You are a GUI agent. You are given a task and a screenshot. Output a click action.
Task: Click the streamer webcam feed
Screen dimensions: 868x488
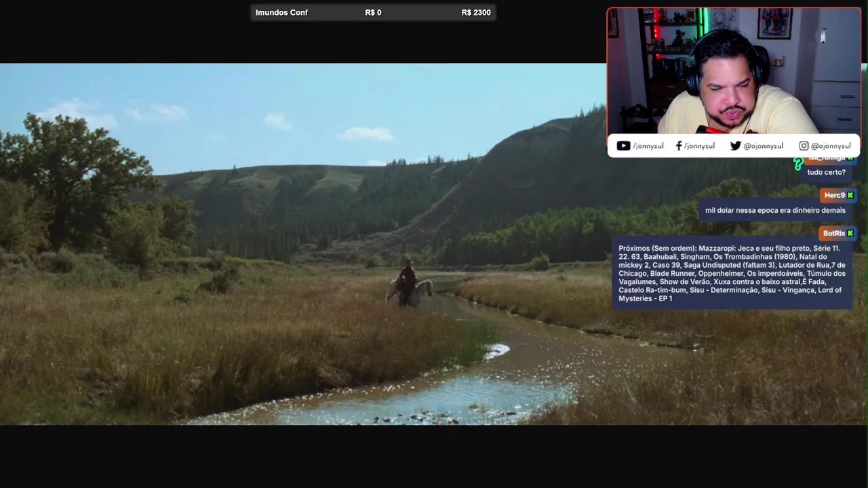[734, 71]
